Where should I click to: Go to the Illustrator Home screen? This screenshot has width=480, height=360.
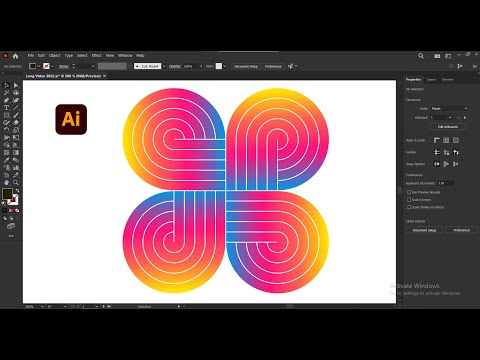click(x=15, y=56)
